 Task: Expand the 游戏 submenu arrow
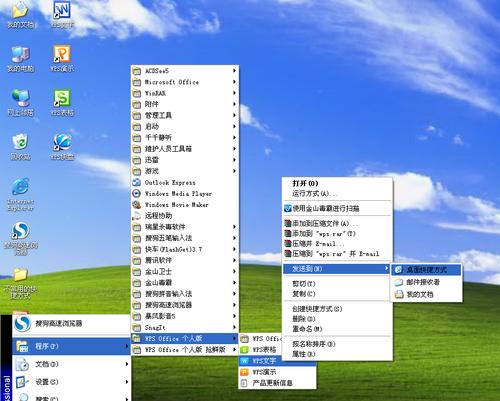click(x=235, y=171)
